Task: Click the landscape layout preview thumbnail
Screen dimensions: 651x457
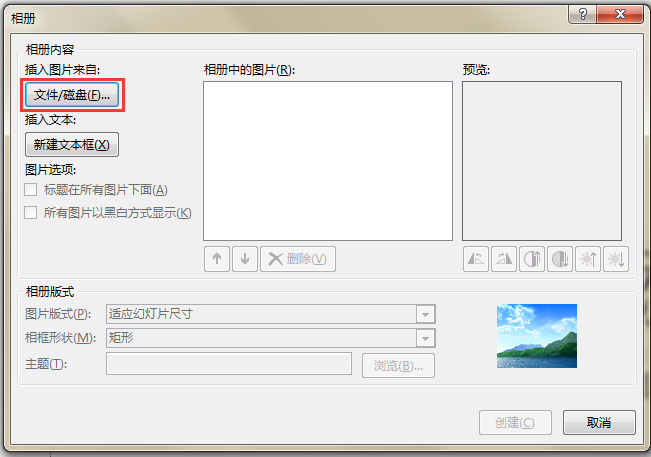Action: [x=537, y=336]
